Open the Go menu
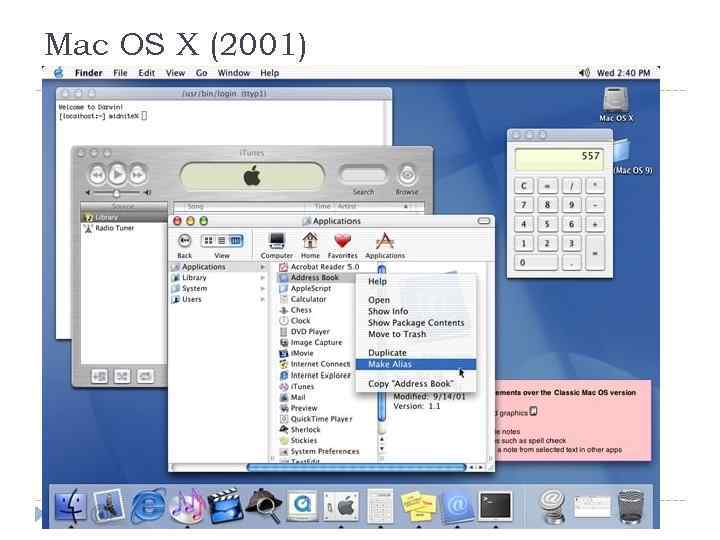The height and width of the screenshot is (540, 720). click(x=201, y=73)
